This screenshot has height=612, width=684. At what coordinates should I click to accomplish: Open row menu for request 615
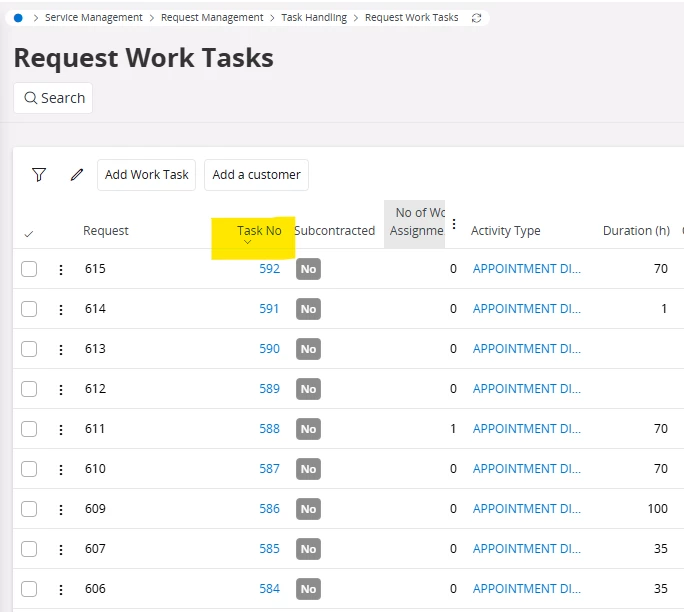[61, 269]
